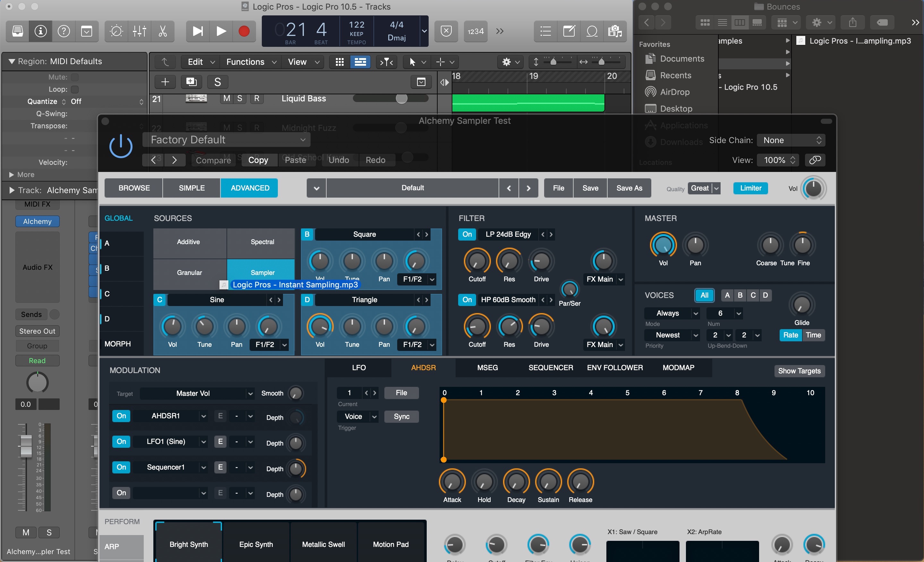The height and width of the screenshot is (562, 924).
Task: Mute the Liquid Bass track
Action: [226, 98]
